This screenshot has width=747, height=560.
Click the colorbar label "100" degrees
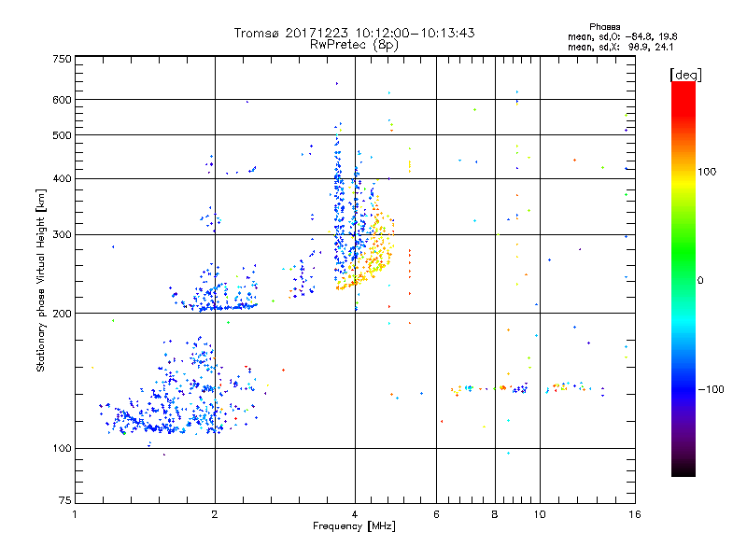(707, 172)
